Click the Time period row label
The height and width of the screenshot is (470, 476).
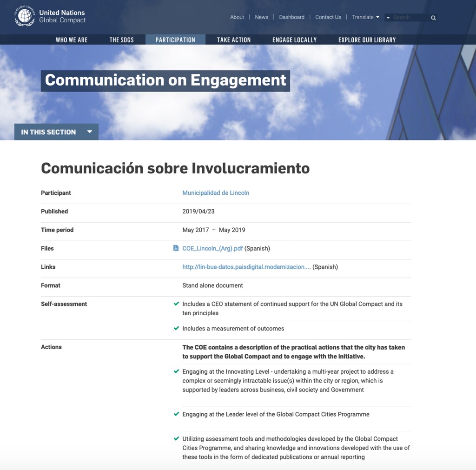click(57, 230)
